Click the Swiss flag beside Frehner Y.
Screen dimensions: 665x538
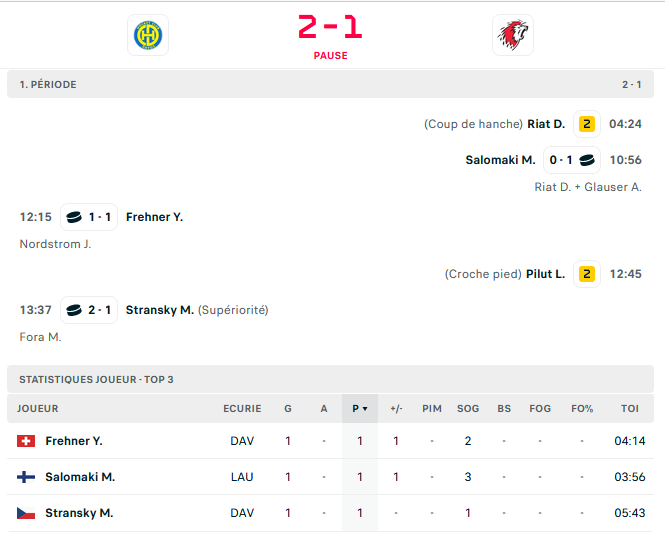[26, 441]
